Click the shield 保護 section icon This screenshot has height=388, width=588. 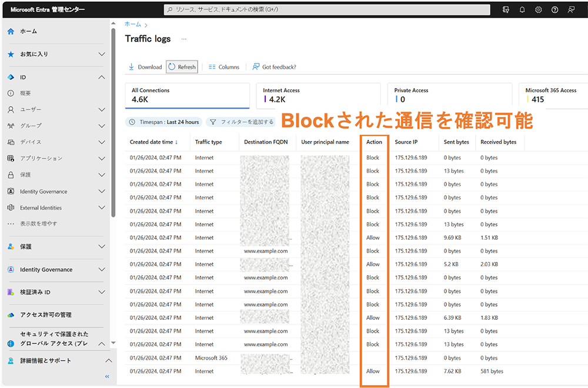pyautogui.click(x=11, y=247)
